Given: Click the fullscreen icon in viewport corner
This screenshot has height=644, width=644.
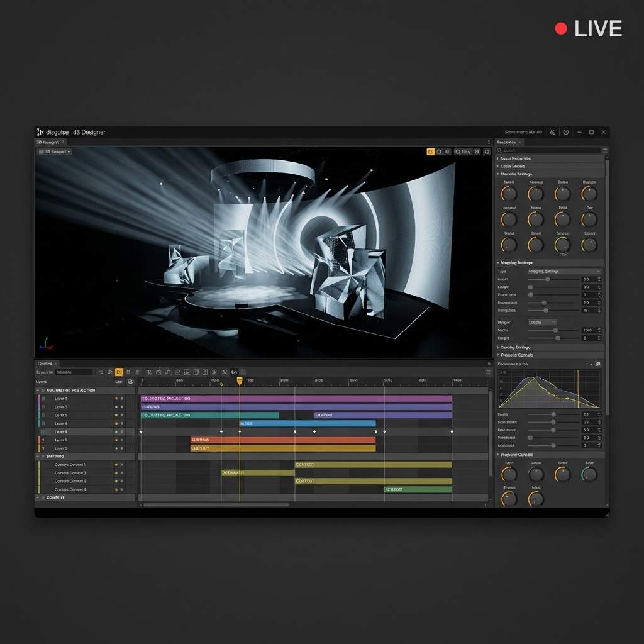Looking at the screenshot, I should pyautogui.click(x=486, y=152).
